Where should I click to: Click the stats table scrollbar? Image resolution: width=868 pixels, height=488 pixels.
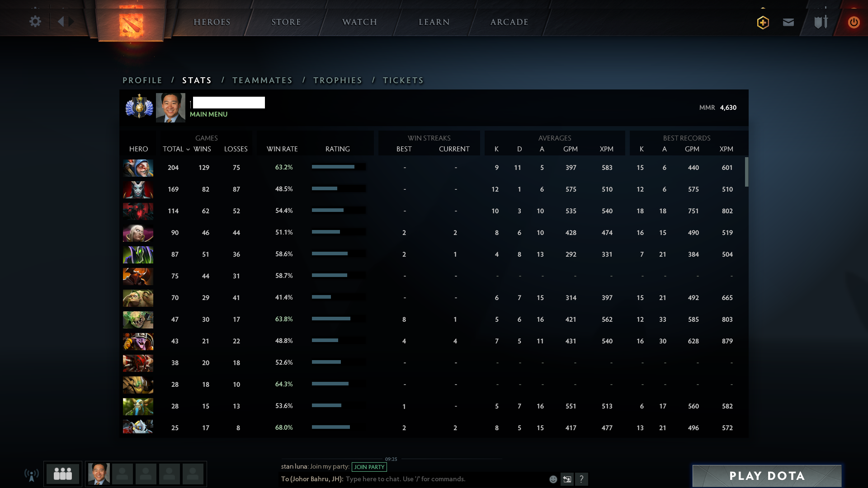click(x=746, y=172)
